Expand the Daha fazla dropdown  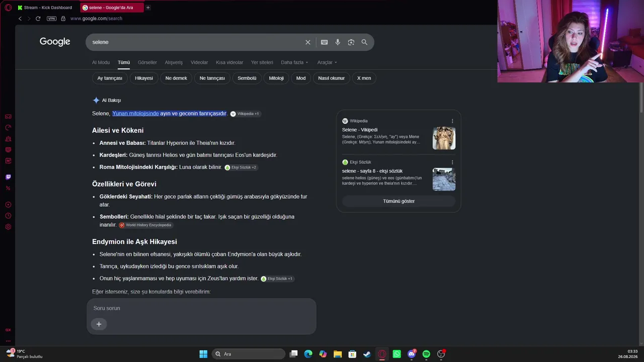pos(294,62)
